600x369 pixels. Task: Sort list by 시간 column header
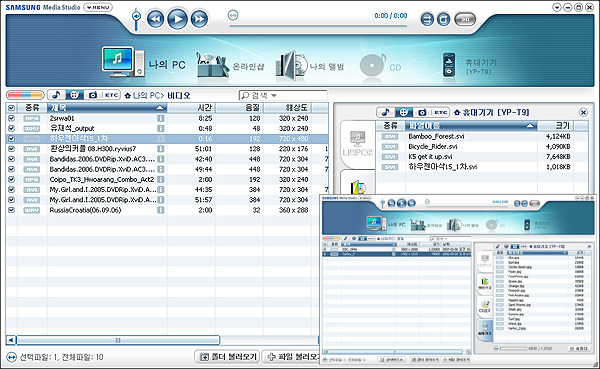[191, 108]
